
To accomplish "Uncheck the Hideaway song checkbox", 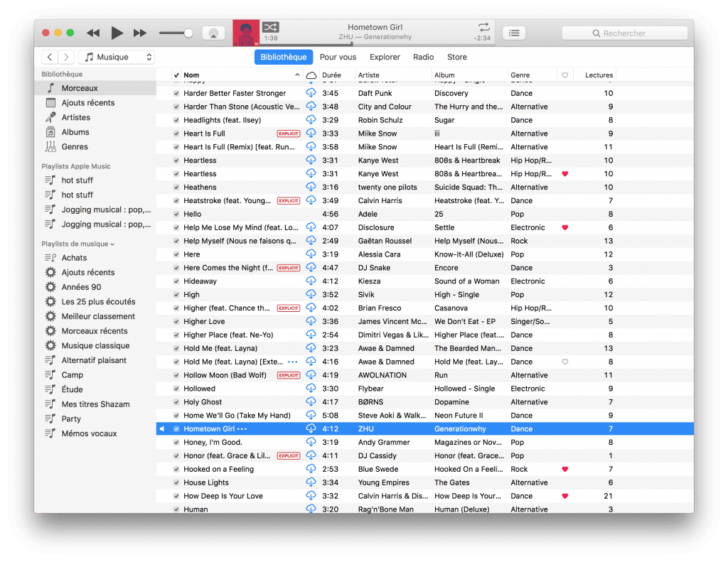I will (x=176, y=281).
